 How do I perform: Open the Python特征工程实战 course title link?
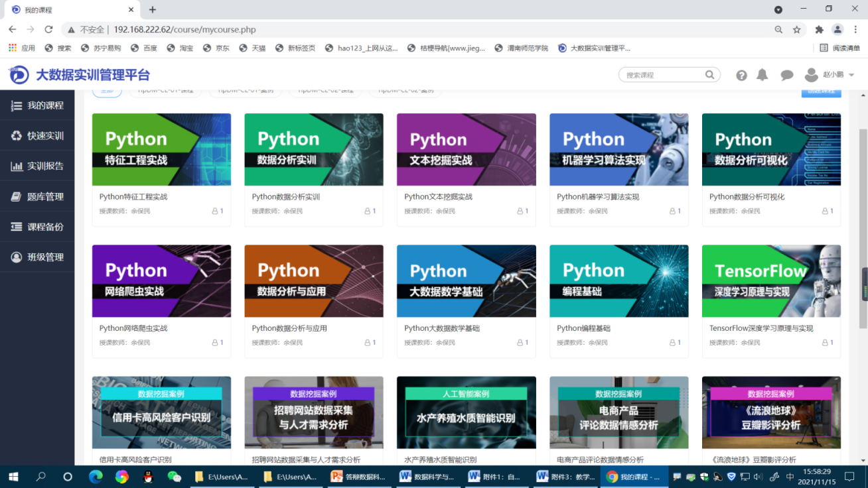point(133,197)
